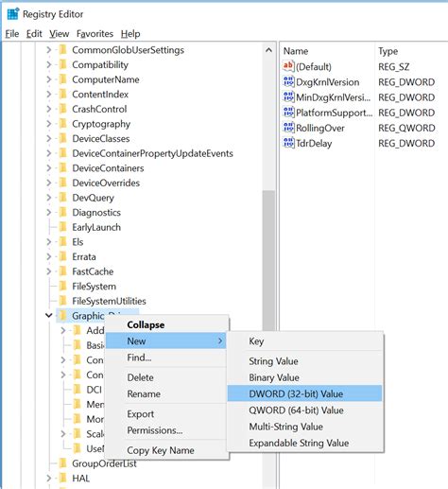Choose Copy Key Name option
Screen dimensions: 448x489
[x=161, y=450]
